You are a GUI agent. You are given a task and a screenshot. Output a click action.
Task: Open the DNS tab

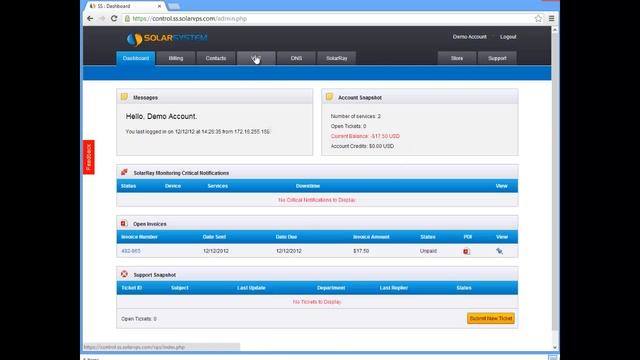pos(296,58)
